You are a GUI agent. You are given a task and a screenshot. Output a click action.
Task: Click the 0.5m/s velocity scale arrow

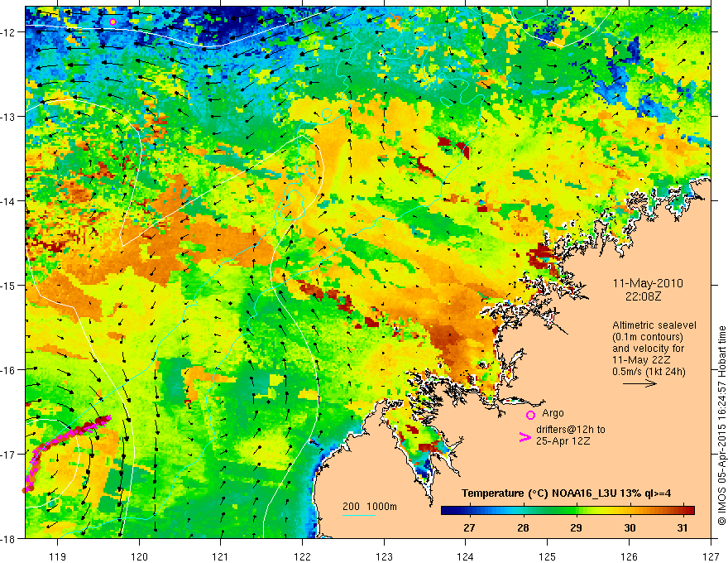(639, 383)
